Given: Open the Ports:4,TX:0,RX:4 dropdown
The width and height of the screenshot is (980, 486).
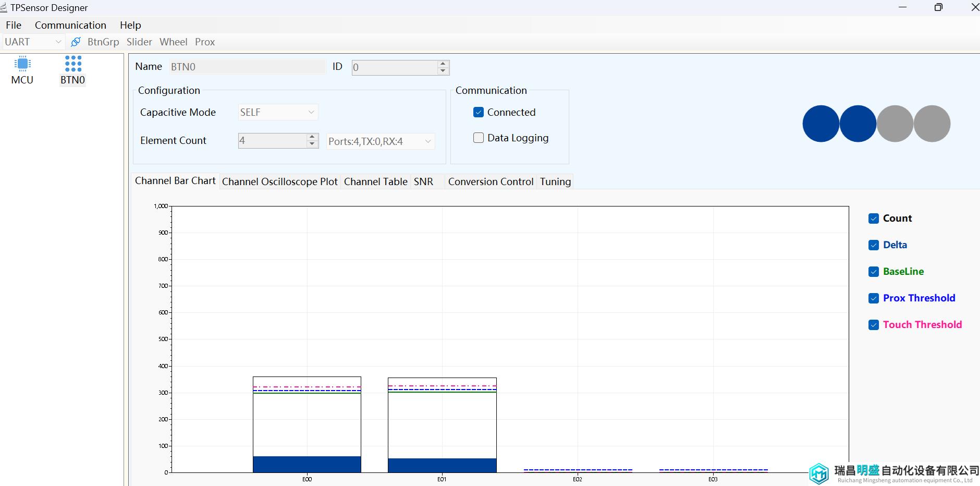Looking at the screenshot, I should 381,141.
